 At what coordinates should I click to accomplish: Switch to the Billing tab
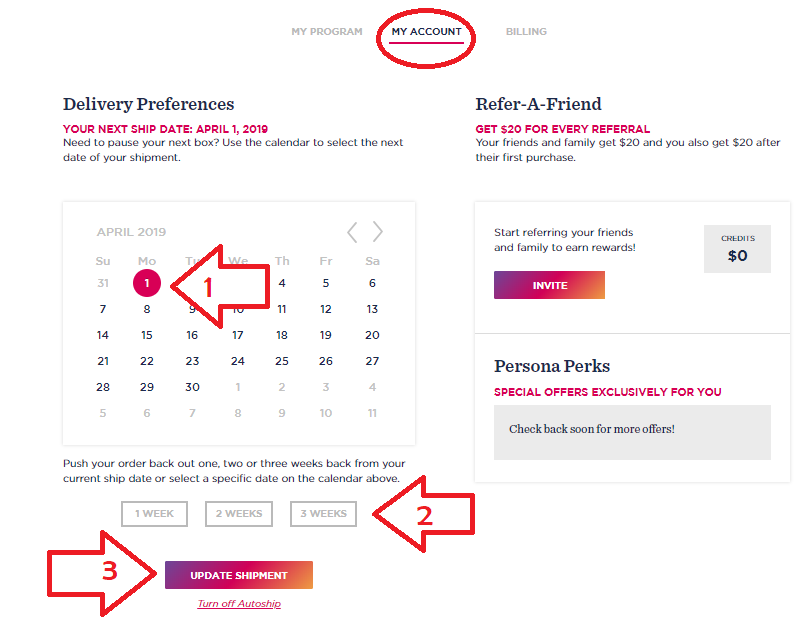[x=526, y=32]
